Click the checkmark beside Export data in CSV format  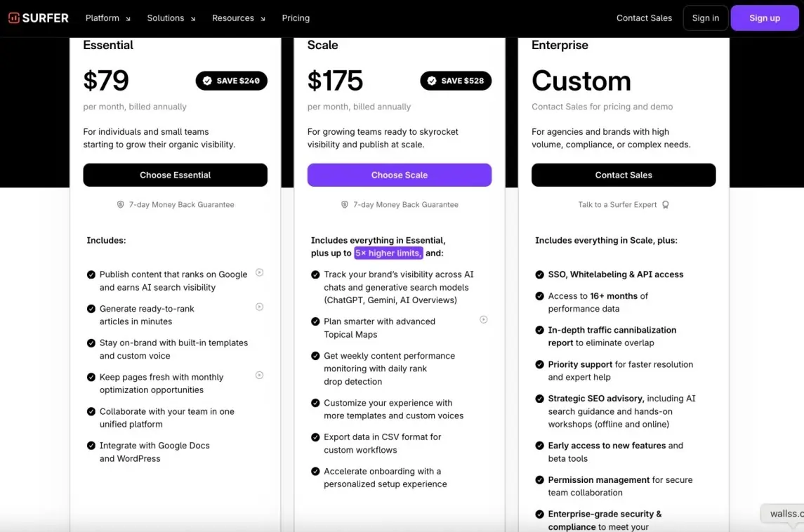(315, 437)
